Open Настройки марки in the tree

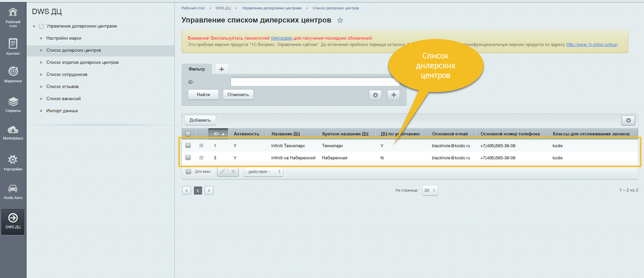pyautogui.click(x=64, y=38)
